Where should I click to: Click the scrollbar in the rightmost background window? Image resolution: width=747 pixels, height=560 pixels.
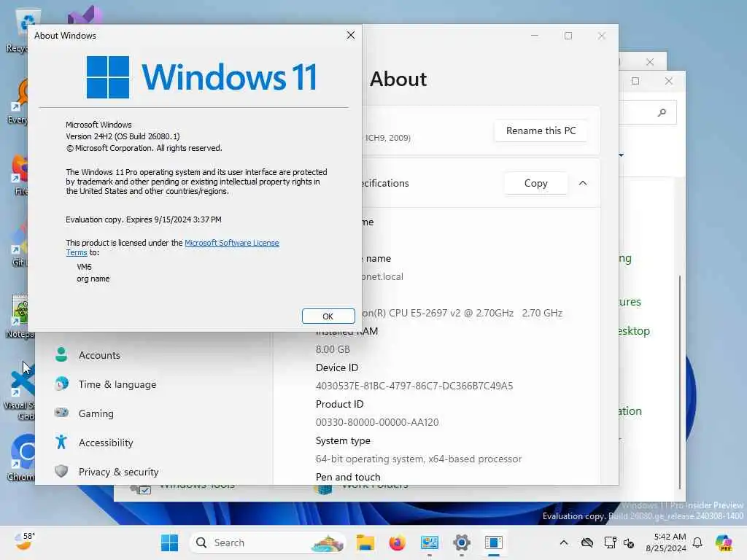click(x=680, y=381)
